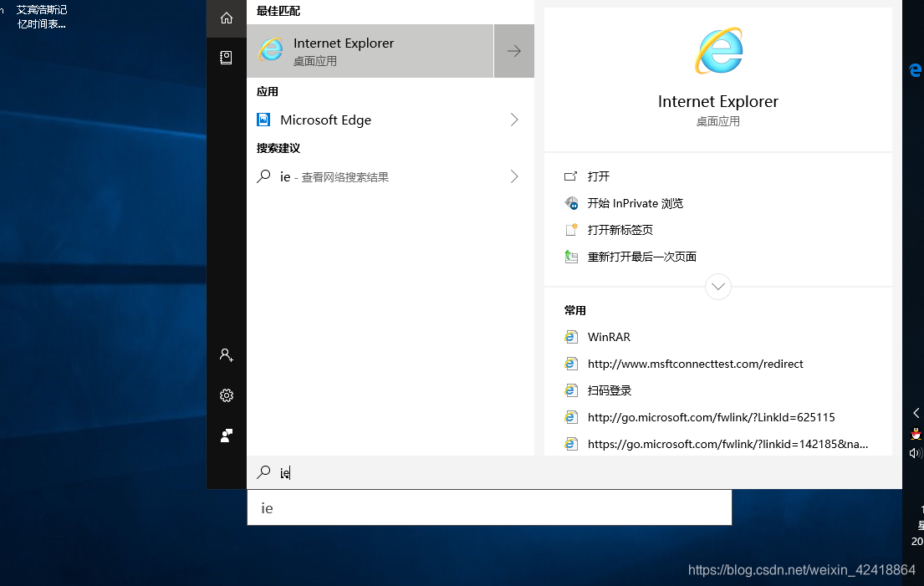Click the feedback person icon in sidebar
The width and height of the screenshot is (924, 586).
(227, 436)
